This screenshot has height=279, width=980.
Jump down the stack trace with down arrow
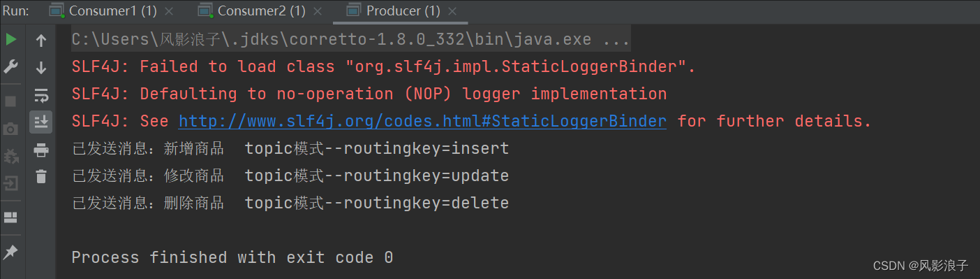41,68
